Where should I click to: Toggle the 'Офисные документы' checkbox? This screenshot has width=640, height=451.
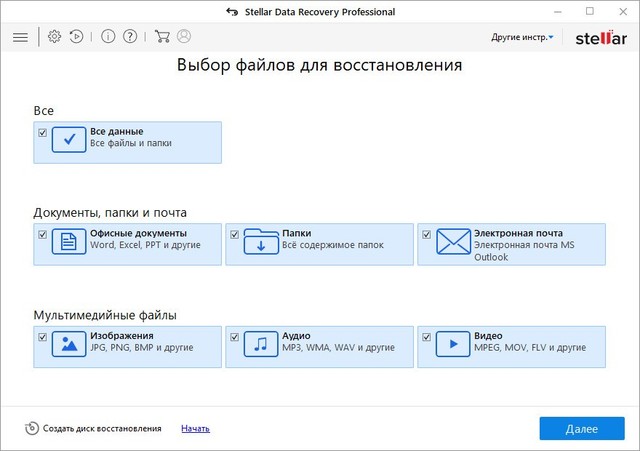pos(42,235)
